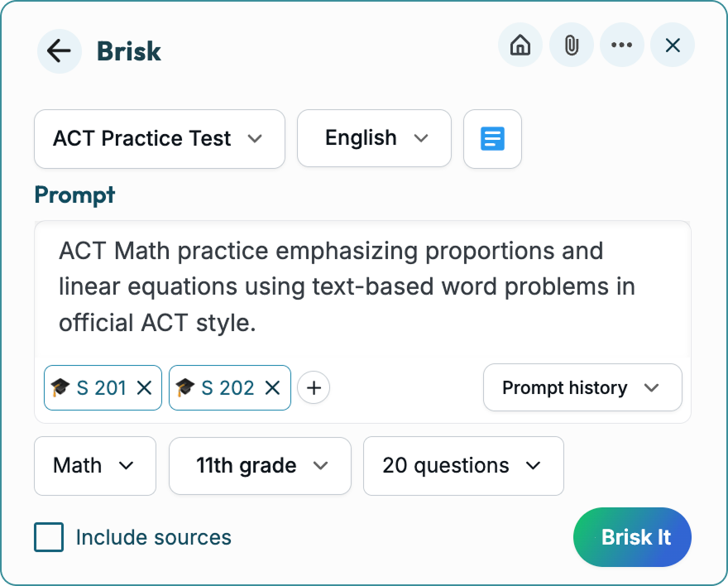Expand the English language dropdown

pyautogui.click(x=374, y=139)
